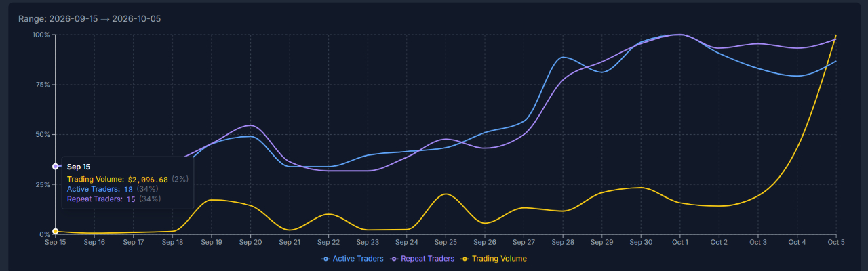This screenshot has height=271, width=868.
Task: Click the Trading Volume $2,096.68 tooltip value
Action: pos(148,179)
